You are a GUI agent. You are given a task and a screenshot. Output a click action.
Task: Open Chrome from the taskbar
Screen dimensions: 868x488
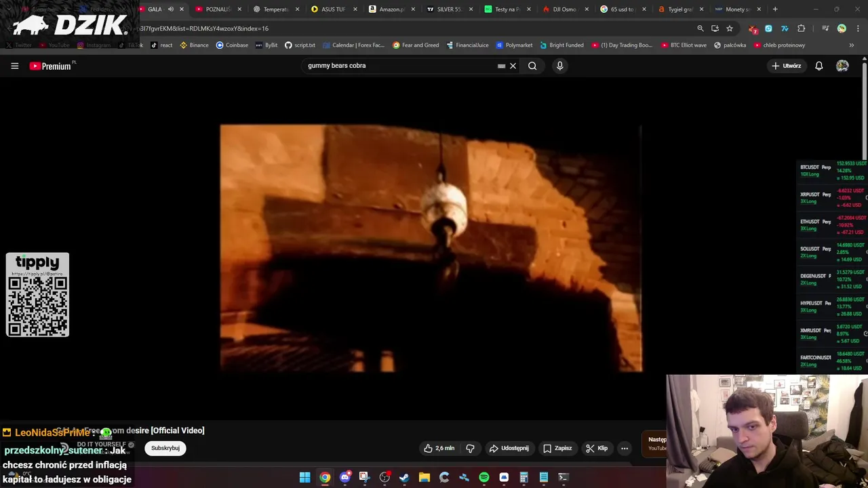click(x=325, y=477)
